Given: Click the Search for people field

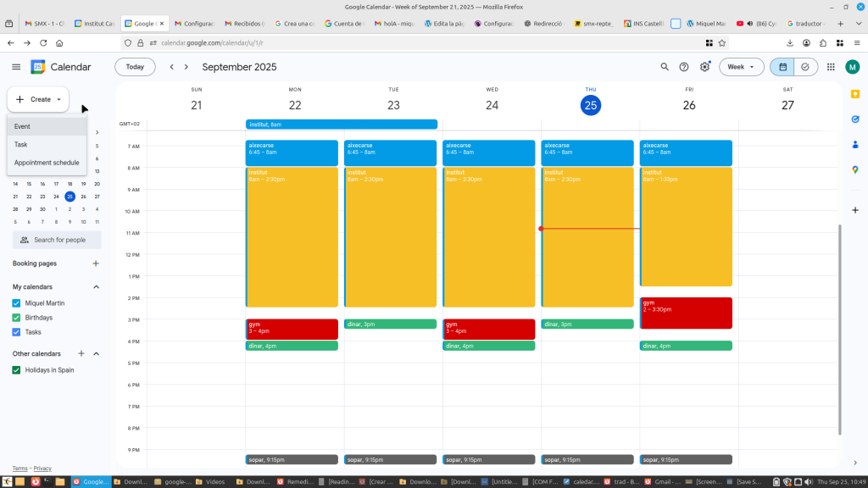Looking at the screenshot, I should pos(59,240).
